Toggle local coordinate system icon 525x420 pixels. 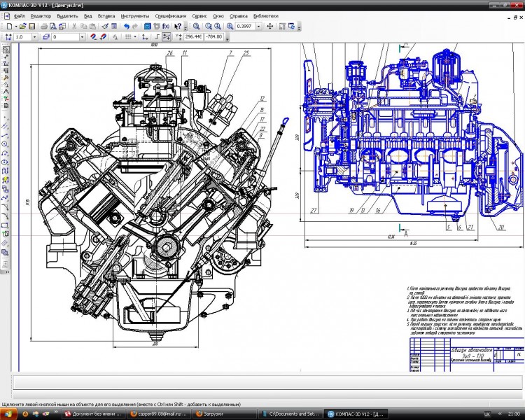click(145, 37)
